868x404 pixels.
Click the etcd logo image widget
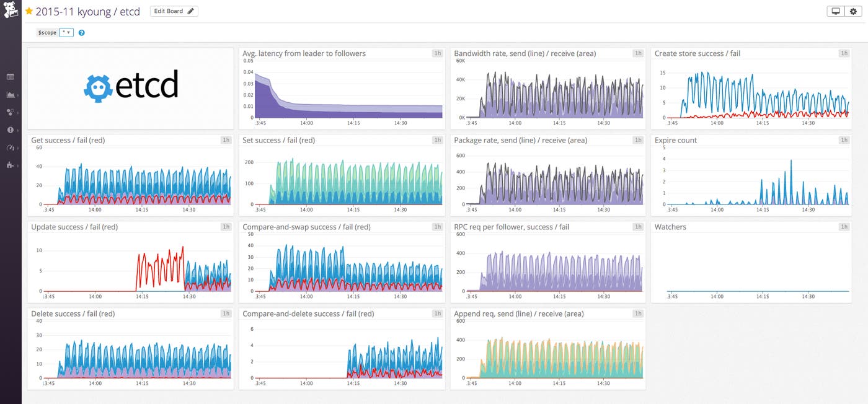130,87
